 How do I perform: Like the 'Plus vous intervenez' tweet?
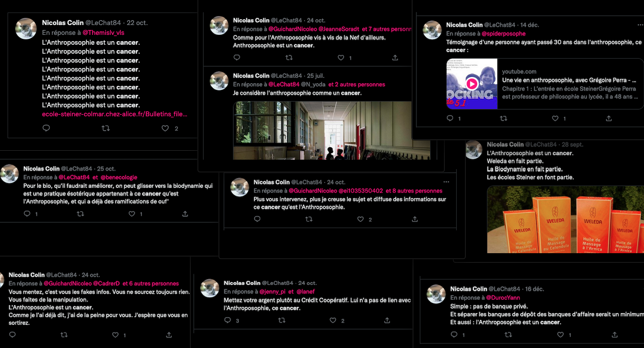(360, 219)
